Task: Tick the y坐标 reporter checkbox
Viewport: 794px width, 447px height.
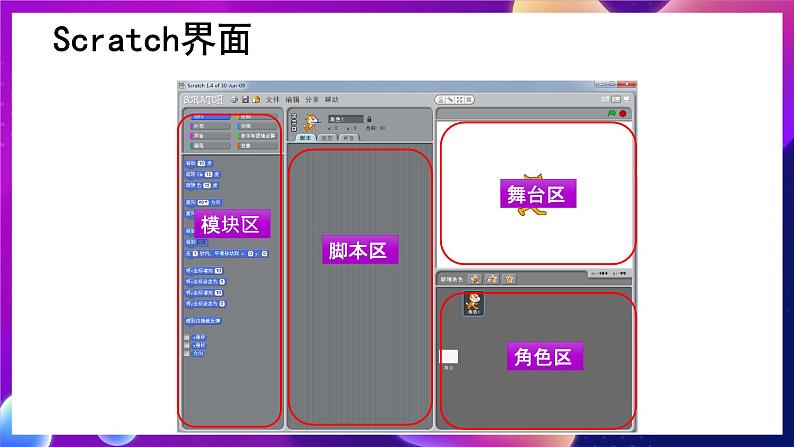Action: 186,345
